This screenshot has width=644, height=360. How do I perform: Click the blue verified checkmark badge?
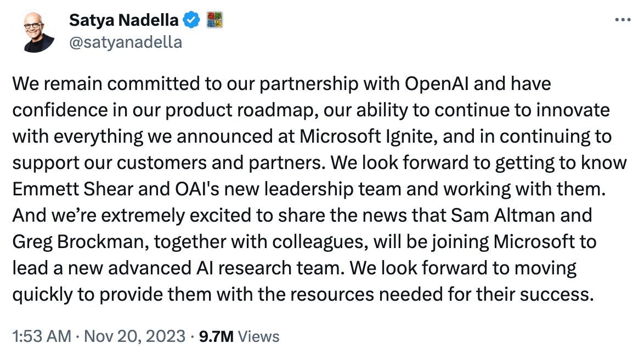(191, 20)
